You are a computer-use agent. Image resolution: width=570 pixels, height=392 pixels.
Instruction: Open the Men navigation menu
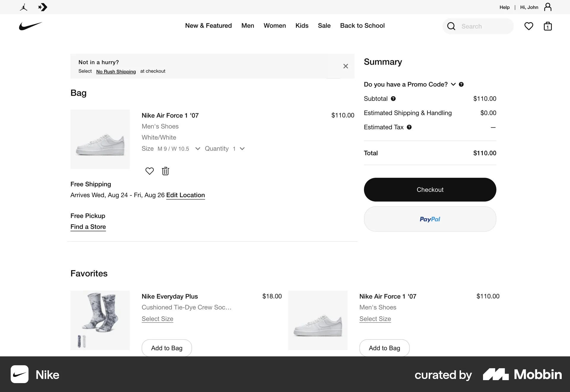tap(248, 26)
